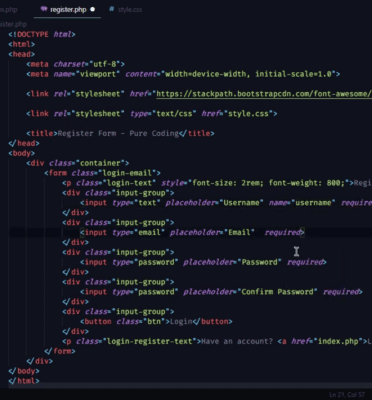Click the input placeholder="Username" line
The width and height of the screenshot is (372, 400).
[x=226, y=203]
